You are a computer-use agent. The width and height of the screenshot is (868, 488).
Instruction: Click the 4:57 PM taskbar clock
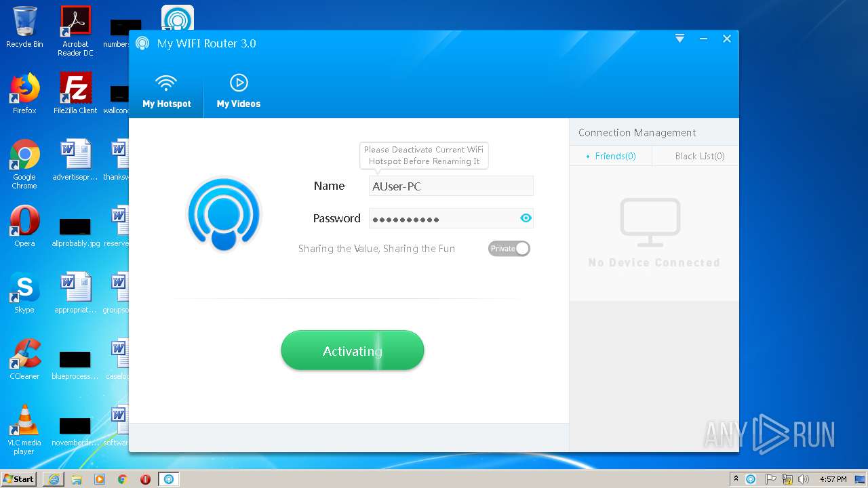(833, 479)
